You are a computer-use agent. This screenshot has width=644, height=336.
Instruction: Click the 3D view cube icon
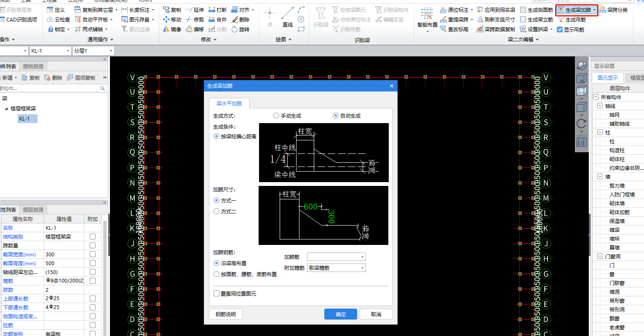point(582,79)
